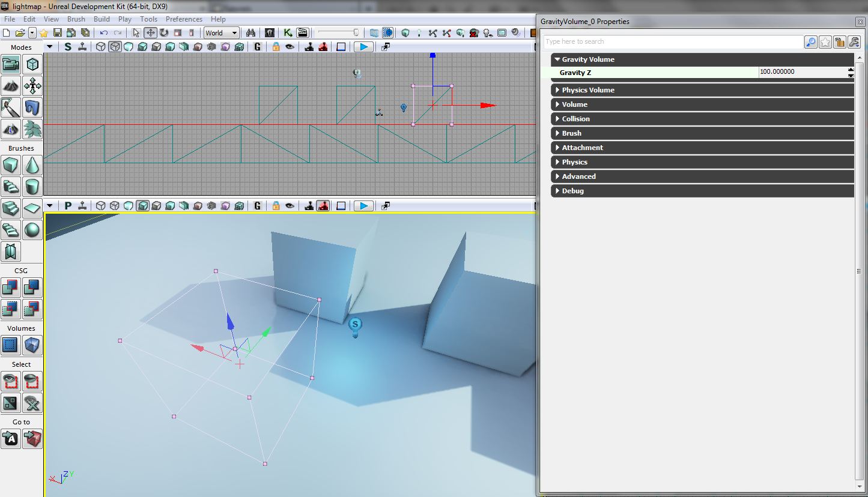Toggle Game View G in top viewport

(x=258, y=47)
